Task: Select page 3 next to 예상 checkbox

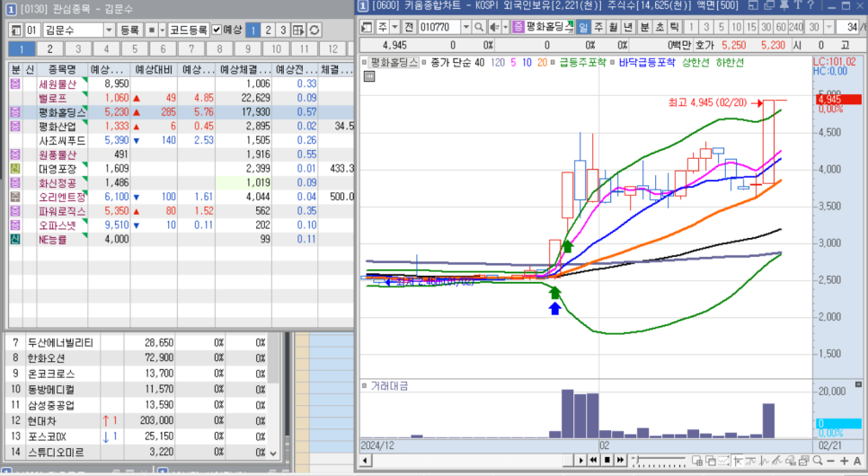Action: pos(283,30)
